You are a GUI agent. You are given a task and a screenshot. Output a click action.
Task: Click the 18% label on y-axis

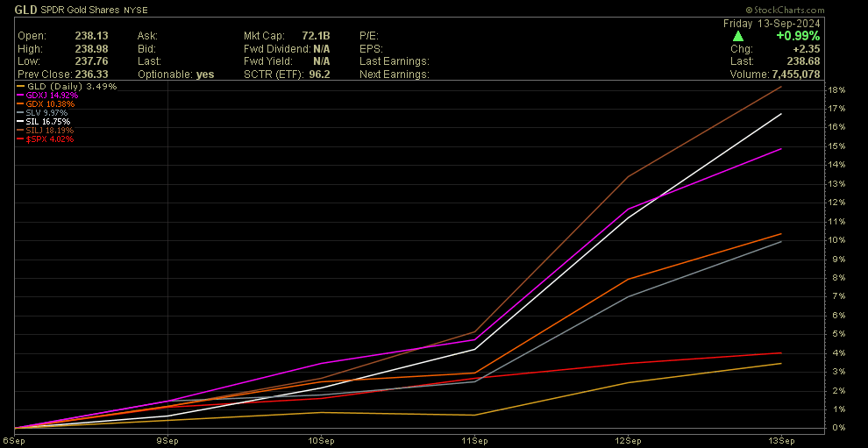click(837, 89)
